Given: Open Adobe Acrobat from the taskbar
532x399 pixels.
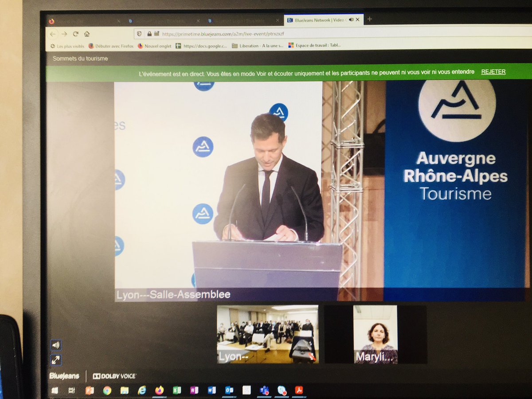Looking at the screenshot, I should (x=299, y=390).
